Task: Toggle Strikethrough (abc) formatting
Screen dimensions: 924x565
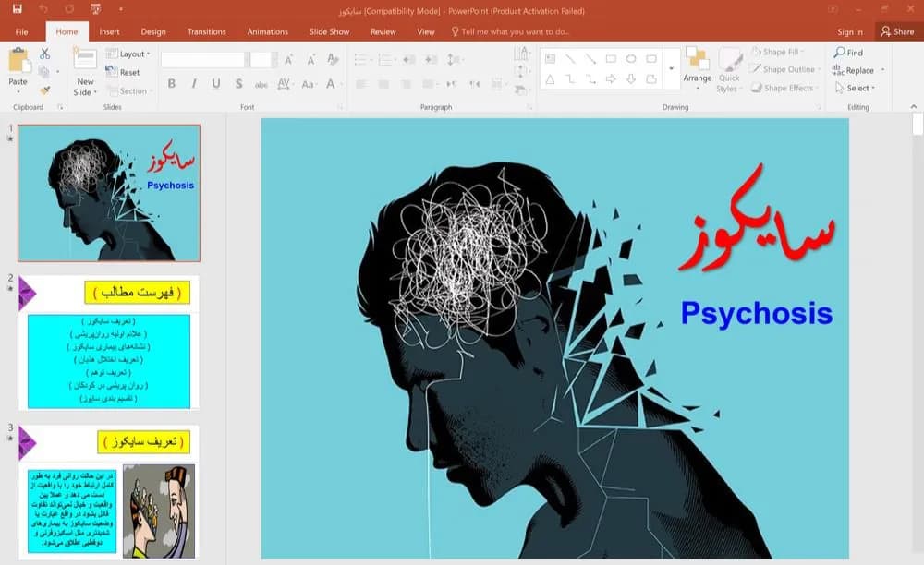Action: pos(261,84)
